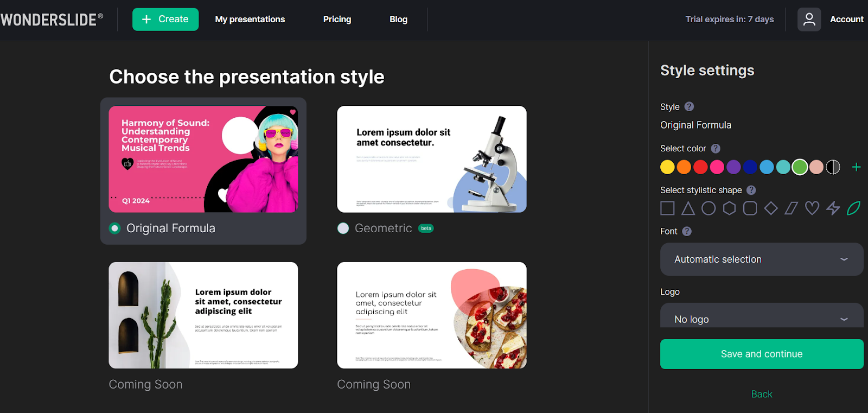The image size is (868, 413).
Task: Choose the hexagon stylistic shape
Action: click(x=729, y=208)
